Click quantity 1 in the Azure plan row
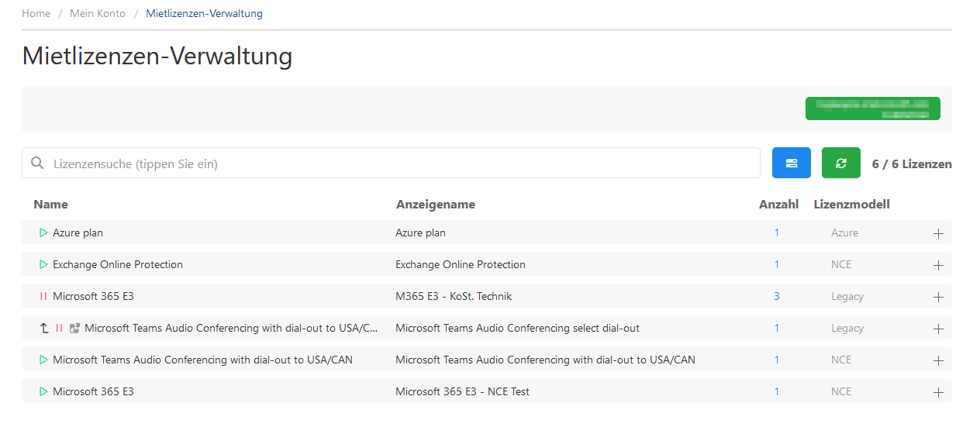The height and width of the screenshot is (427, 980). tap(777, 232)
